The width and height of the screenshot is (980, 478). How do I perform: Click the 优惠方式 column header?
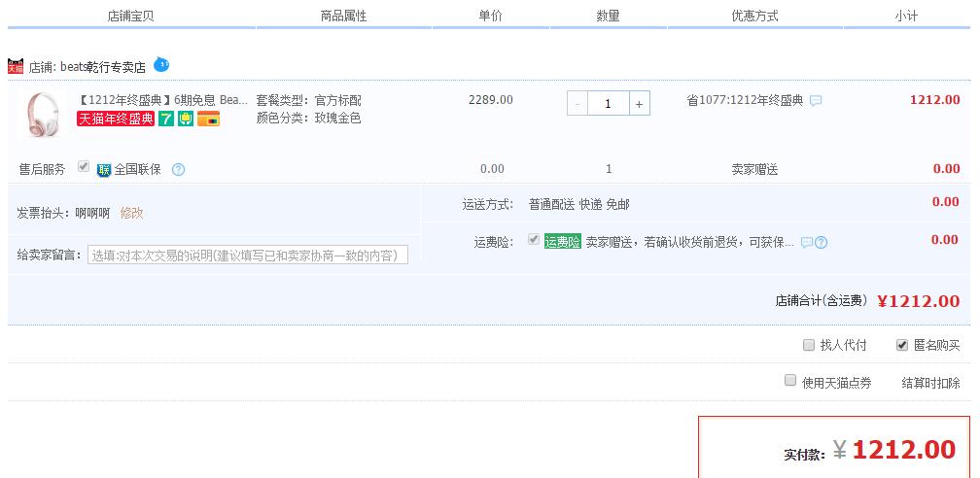pos(755,17)
